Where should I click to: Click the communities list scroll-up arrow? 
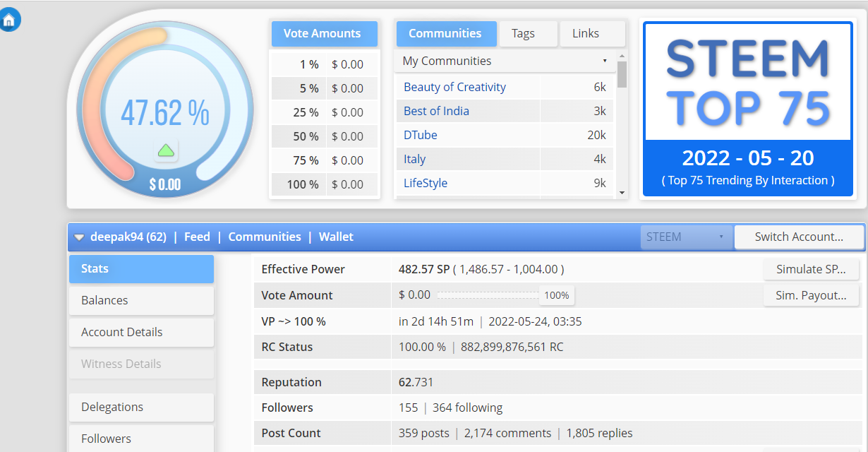click(622, 56)
